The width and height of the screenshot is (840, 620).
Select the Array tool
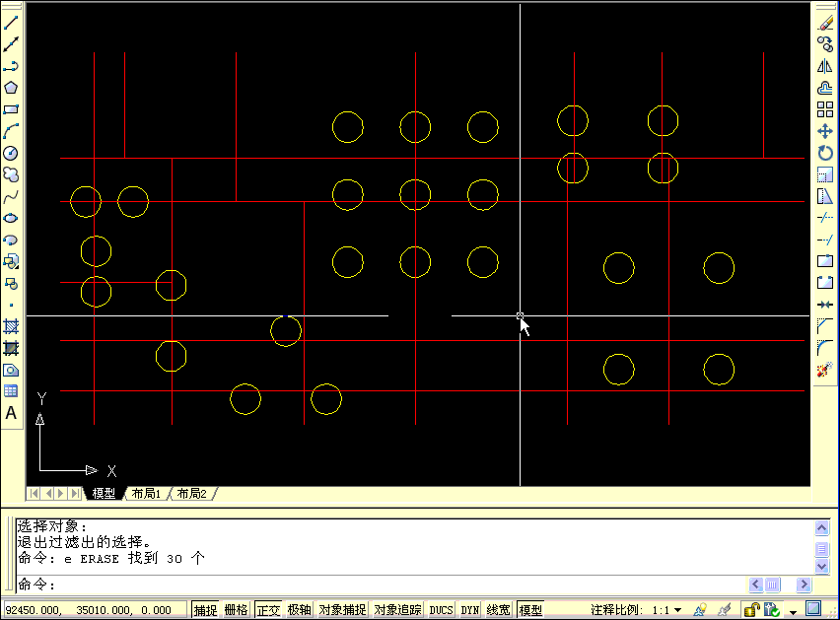pos(825,109)
